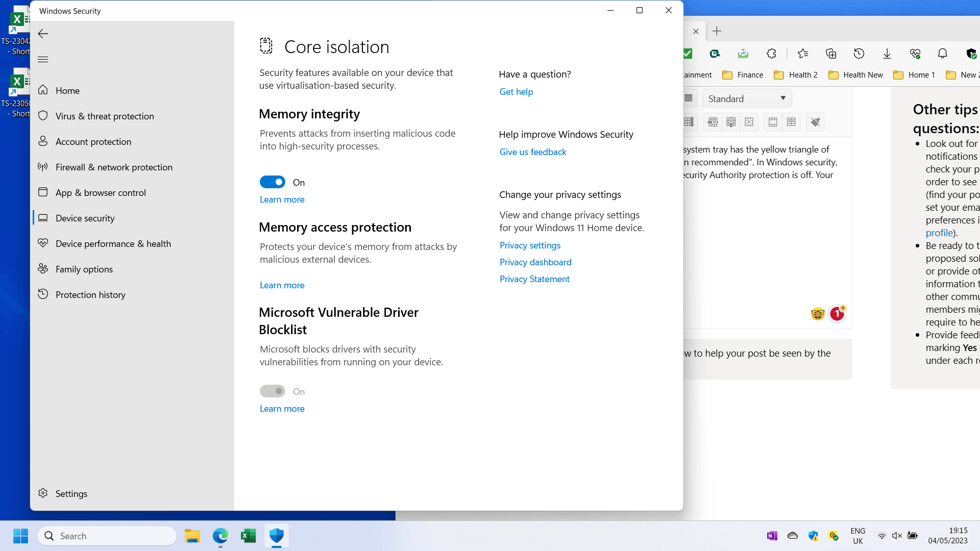Click OneNote icon in system tray
The width and height of the screenshot is (980, 551).
pos(772,536)
